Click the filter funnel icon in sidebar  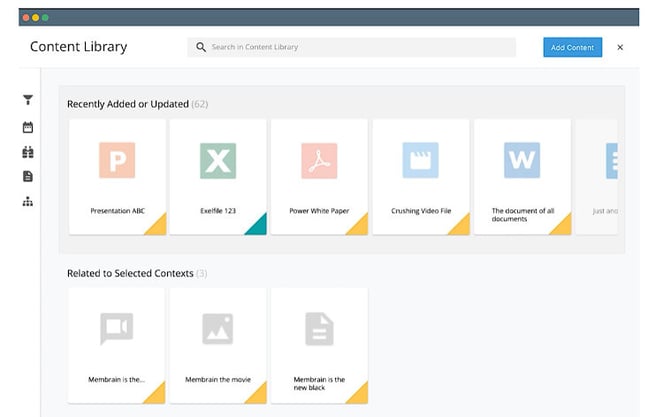28,100
